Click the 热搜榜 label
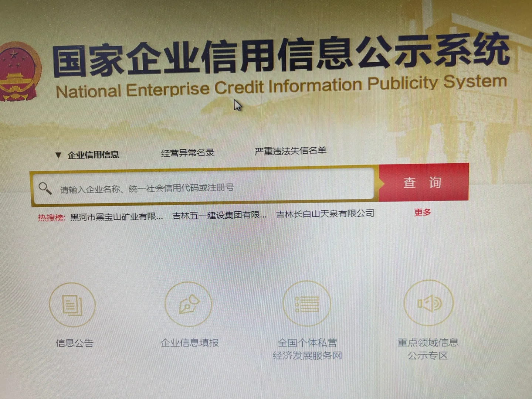Image resolution: width=532 pixels, height=399 pixels. (x=51, y=218)
